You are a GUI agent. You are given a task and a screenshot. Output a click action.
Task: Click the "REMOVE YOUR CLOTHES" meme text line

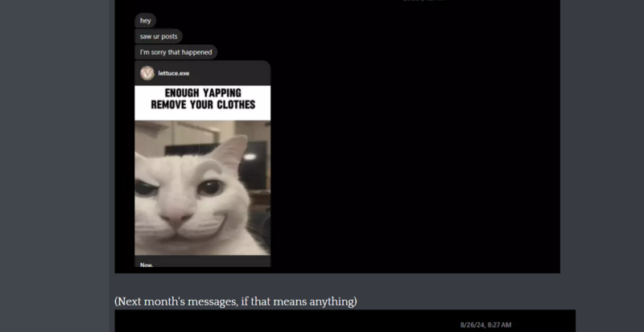(x=202, y=105)
